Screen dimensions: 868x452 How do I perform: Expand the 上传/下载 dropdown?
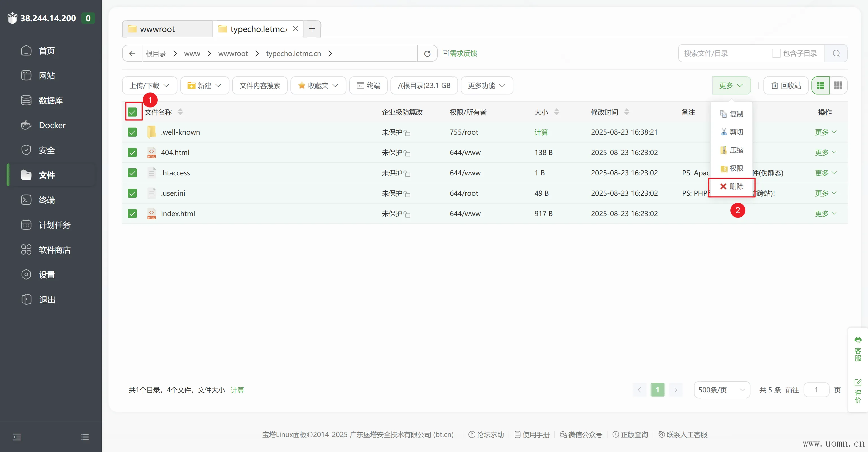(149, 86)
